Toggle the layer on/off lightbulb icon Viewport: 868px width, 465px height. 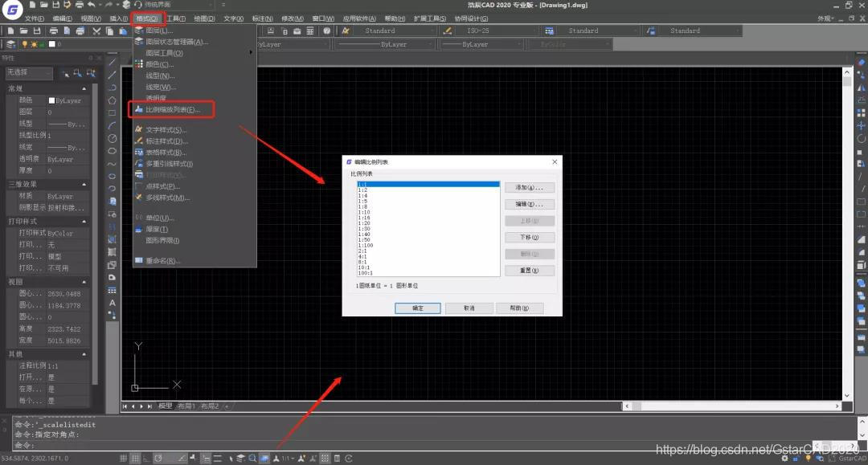pos(24,44)
